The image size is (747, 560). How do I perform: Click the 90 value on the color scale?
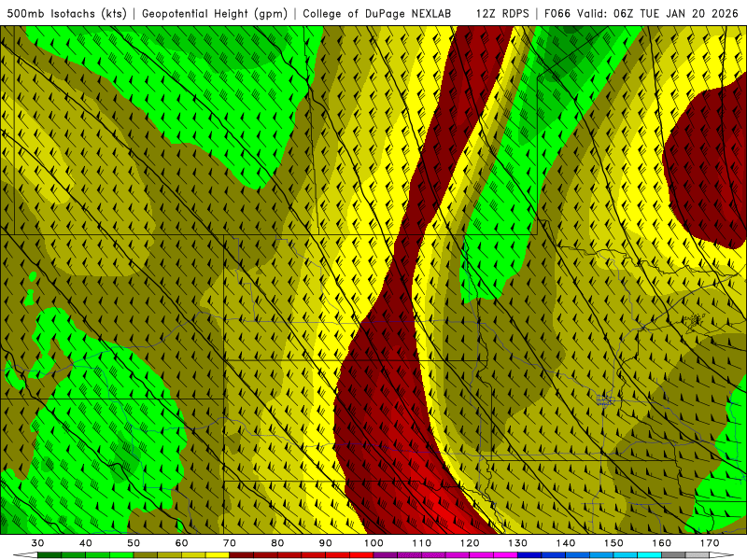click(x=325, y=543)
